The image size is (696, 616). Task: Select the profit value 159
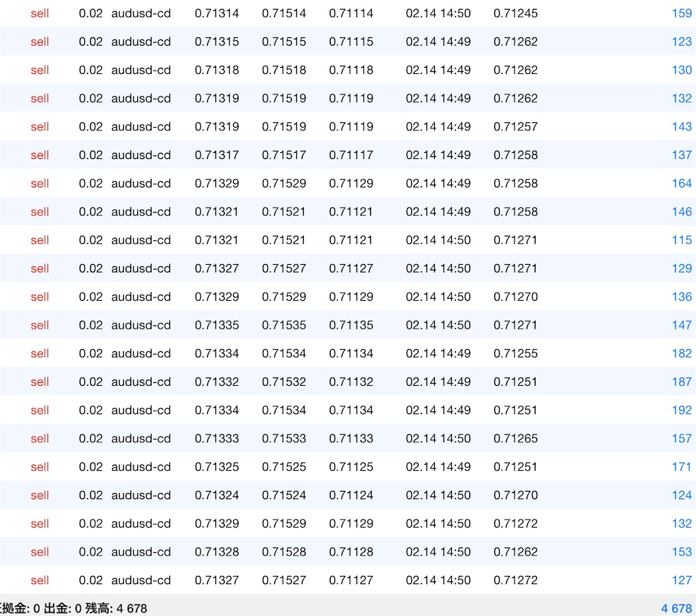tap(682, 14)
